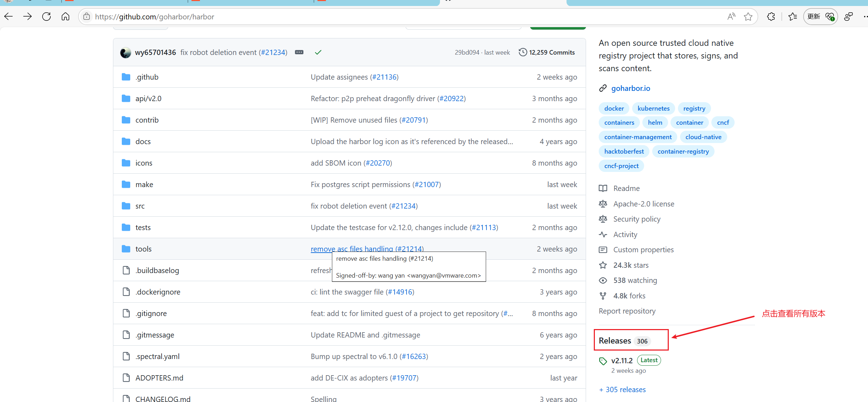The image size is (868, 402).
Task: Open the make folder
Action: click(144, 185)
